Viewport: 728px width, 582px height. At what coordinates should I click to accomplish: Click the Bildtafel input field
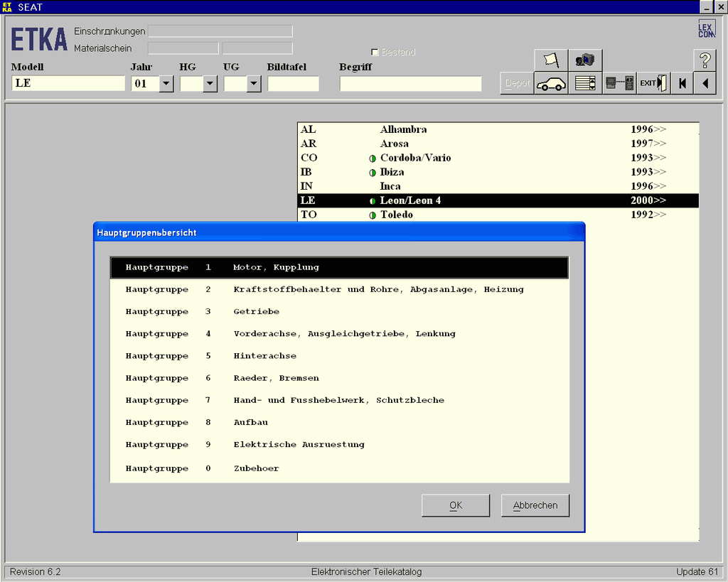294,84
